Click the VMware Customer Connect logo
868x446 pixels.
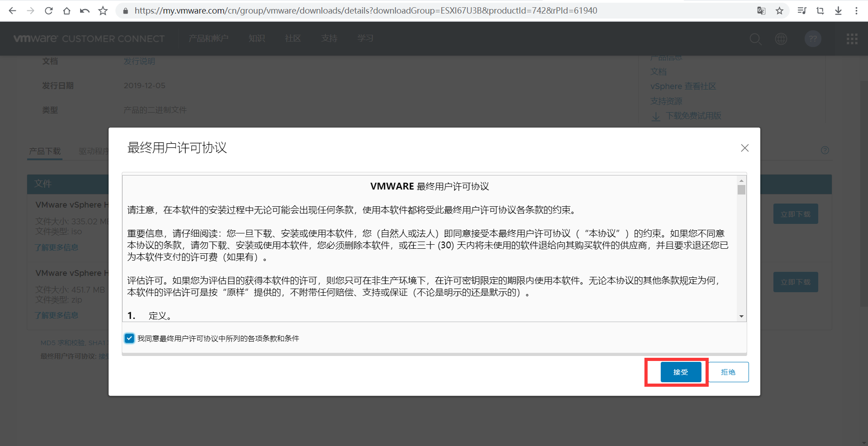[x=89, y=38]
